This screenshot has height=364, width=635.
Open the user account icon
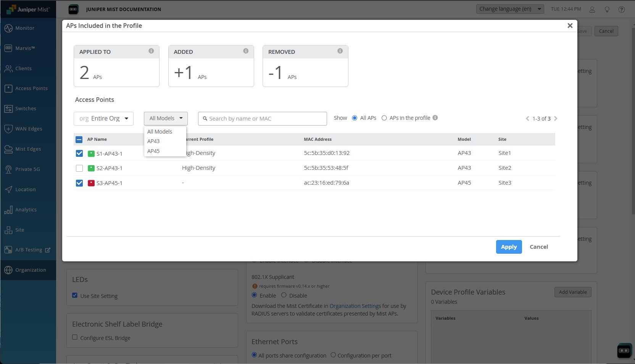pyautogui.click(x=592, y=9)
